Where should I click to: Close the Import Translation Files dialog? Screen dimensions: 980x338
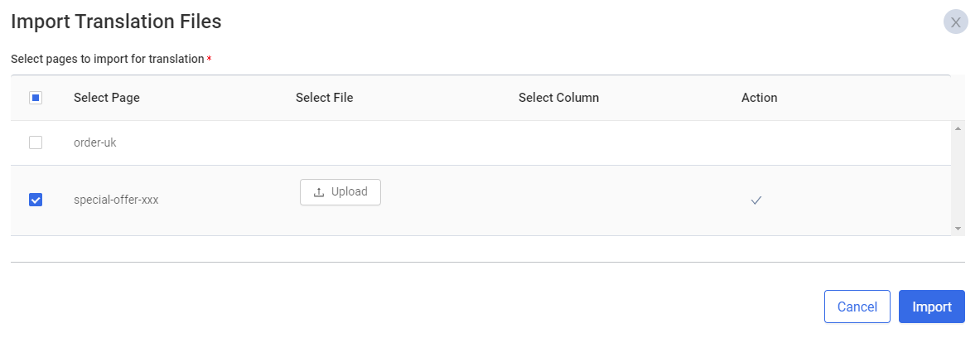click(x=956, y=22)
